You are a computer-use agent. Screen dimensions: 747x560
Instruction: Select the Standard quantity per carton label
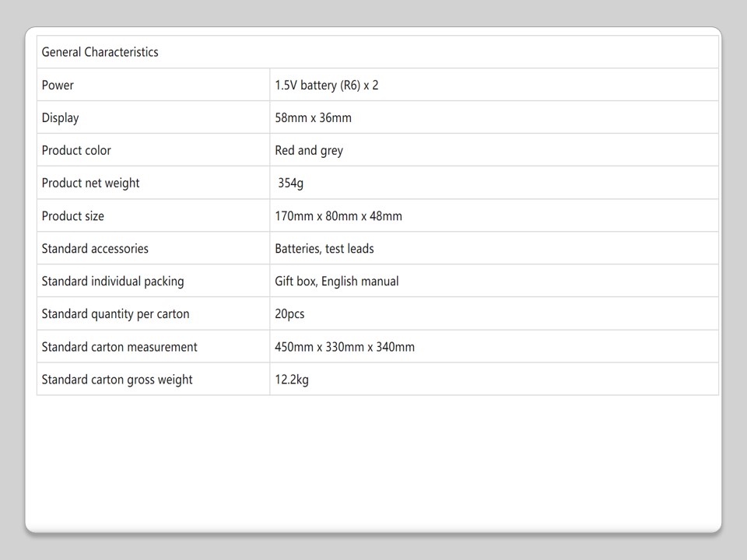tap(115, 314)
